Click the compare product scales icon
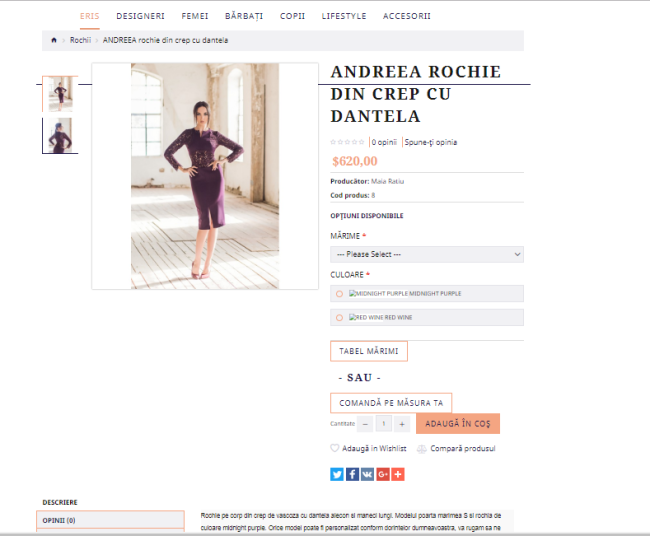The height and width of the screenshot is (536, 650). click(x=421, y=449)
